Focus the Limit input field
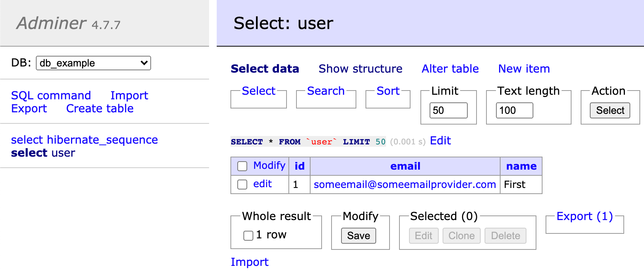The height and width of the screenshot is (272, 644). tap(449, 110)
